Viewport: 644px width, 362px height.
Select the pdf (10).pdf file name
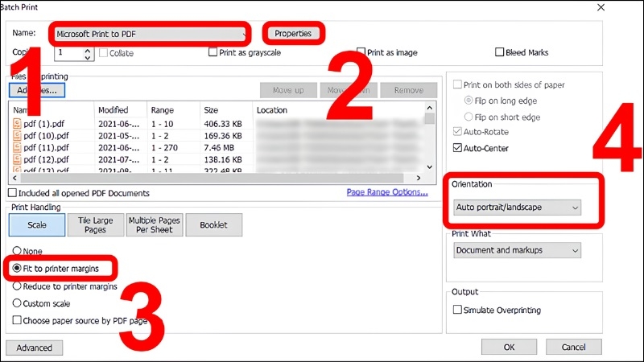47,135
